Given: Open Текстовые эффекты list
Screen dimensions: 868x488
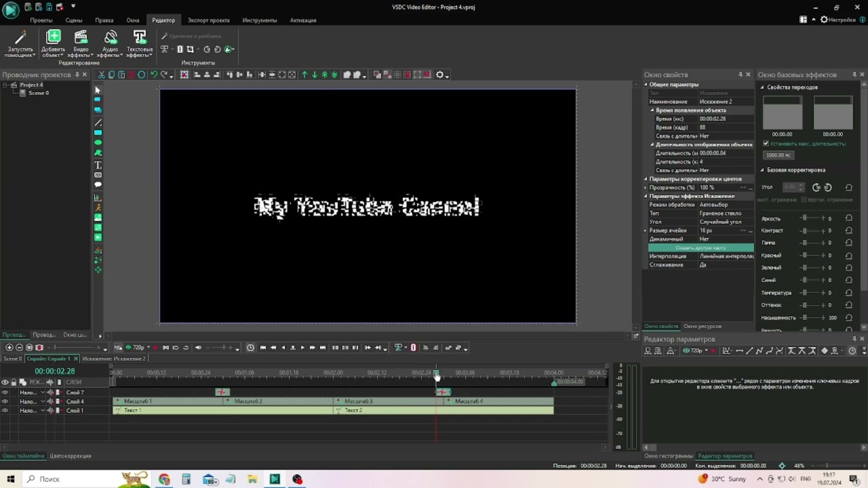Looking at the screenshot, I should point(140,44).
